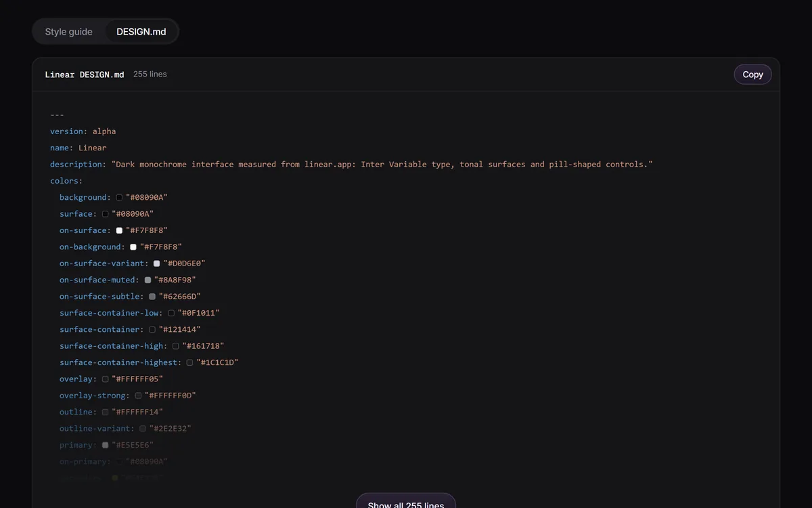Click the "overlay-strong:" key
This screenshot has width=812, height=508.
point(95,396)
